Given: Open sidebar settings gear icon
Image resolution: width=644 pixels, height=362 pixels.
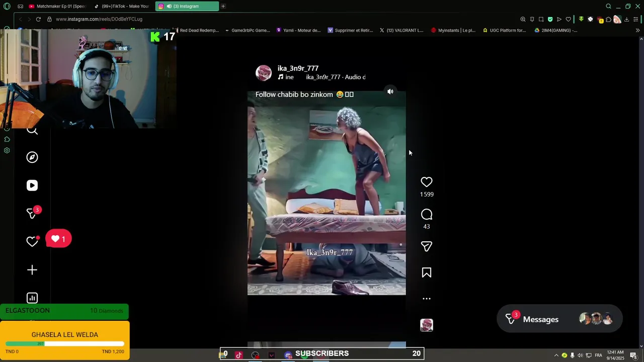Looking at the screenshot, I should 7,150.
